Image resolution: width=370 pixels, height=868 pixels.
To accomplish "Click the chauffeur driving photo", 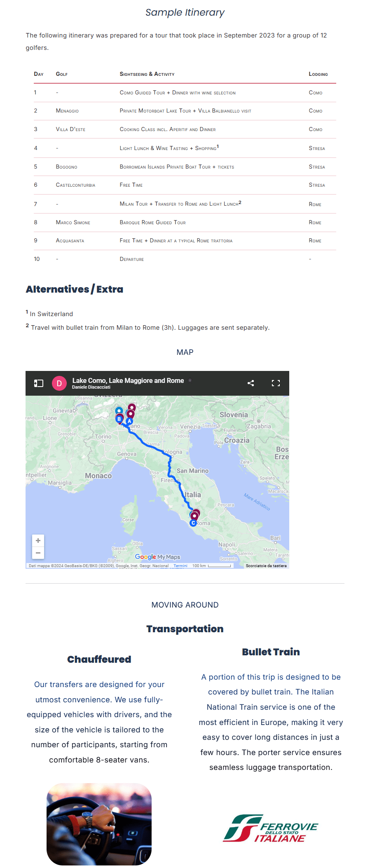I will click(99, 824).
